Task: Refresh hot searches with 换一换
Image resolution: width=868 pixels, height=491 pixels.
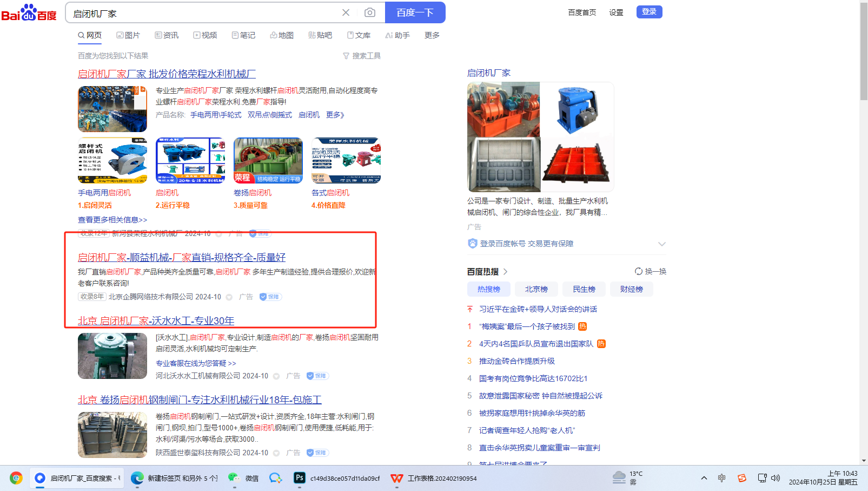Action: tap(651, 271)
